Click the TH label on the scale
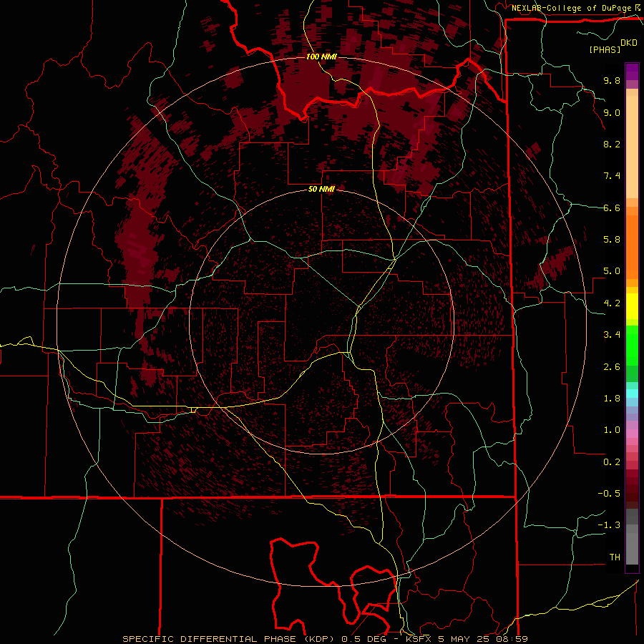The height and width of the screenshot is (644, 644). point(615,557)
